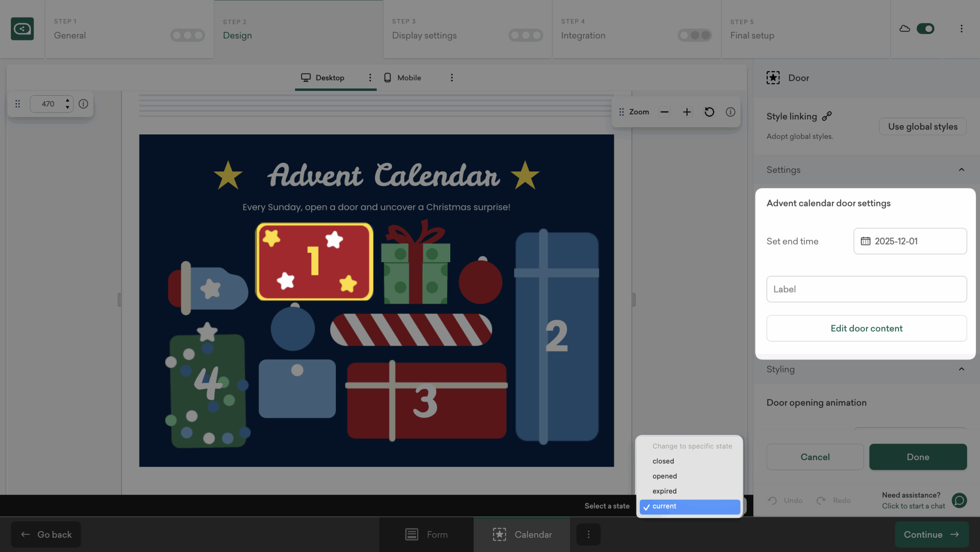Screen dimensions: 980x552
Task: Increase the 470 value with the stepper arrows
Action: tap(67, 100)
